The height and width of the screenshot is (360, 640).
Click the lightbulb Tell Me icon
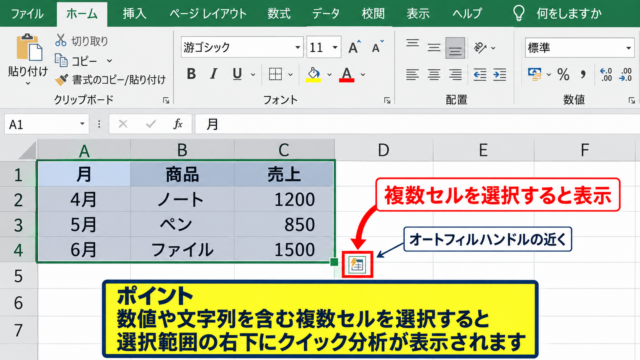pyautogui.click(x=518, y=13)
